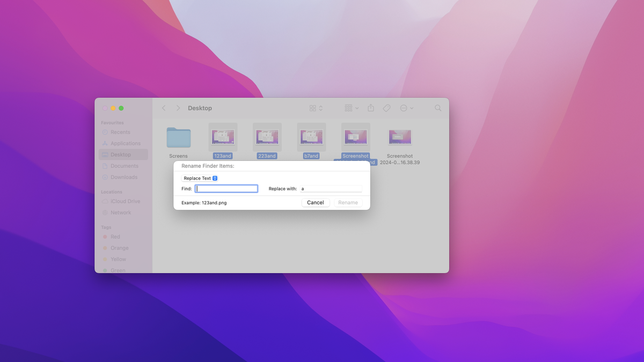The width and height of the screenshot is (644, 362).
Task: Open the ellipsis More actions menu
Action: (x=406, y=108)
